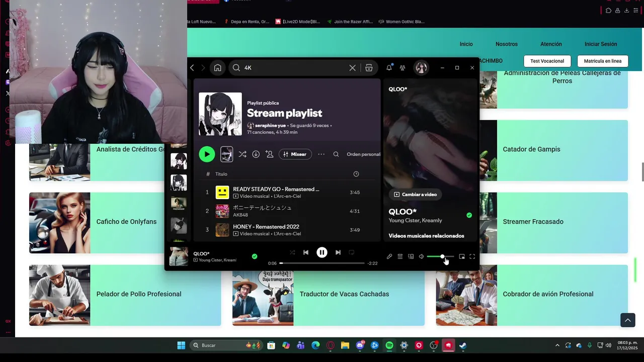Toggle saved checkmark in now playing panel
This screenshot has width=644, height=362.
(469, 215)
